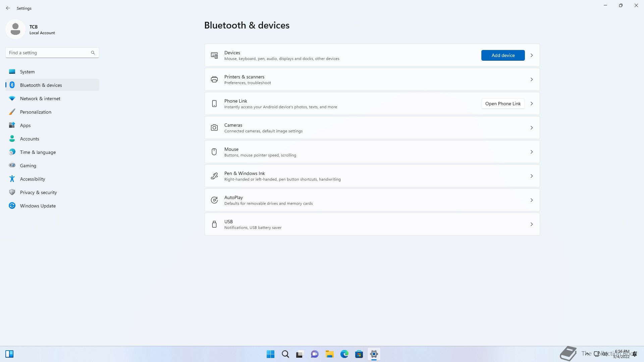Click the Find a setting search box
The image size is (644, 362).
pyautogui.click(x=52, y=53)
